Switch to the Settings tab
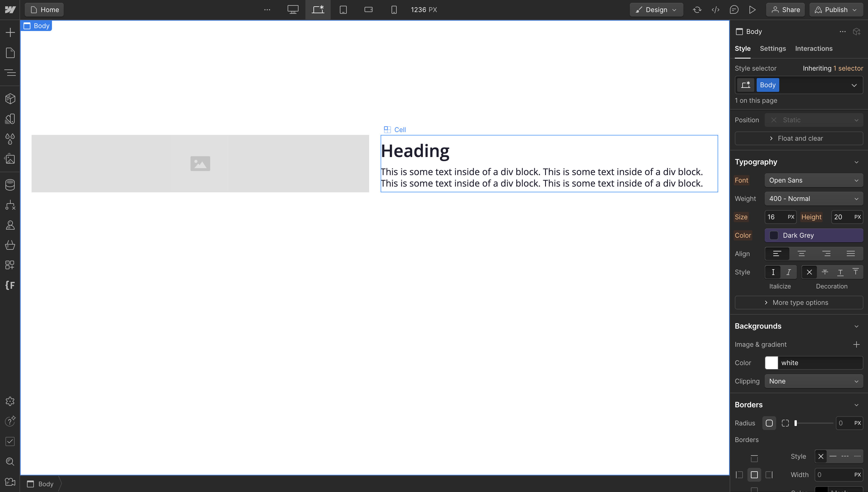868x492 pixels. click(x=772, y=49)
